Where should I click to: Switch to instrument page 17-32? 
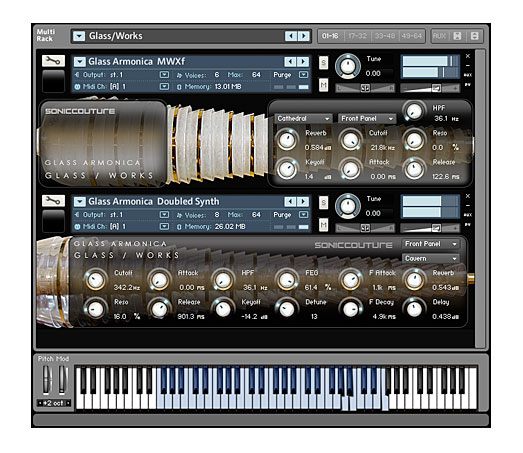coord(357,36)
